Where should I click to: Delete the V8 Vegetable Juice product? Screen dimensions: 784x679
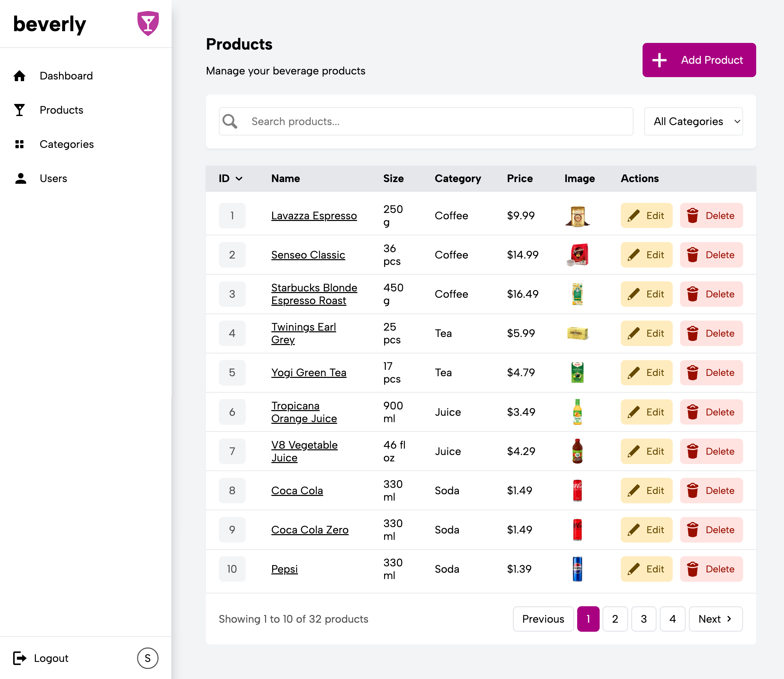[711, 451]
